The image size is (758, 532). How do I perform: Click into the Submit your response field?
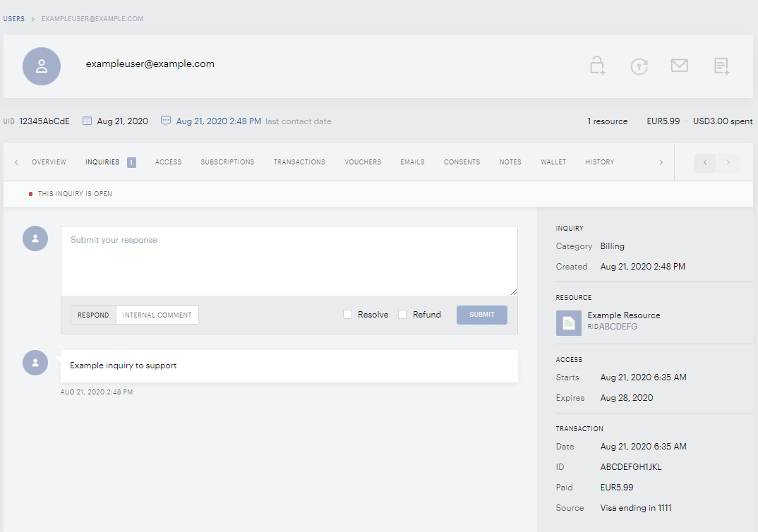click(289, 261)
